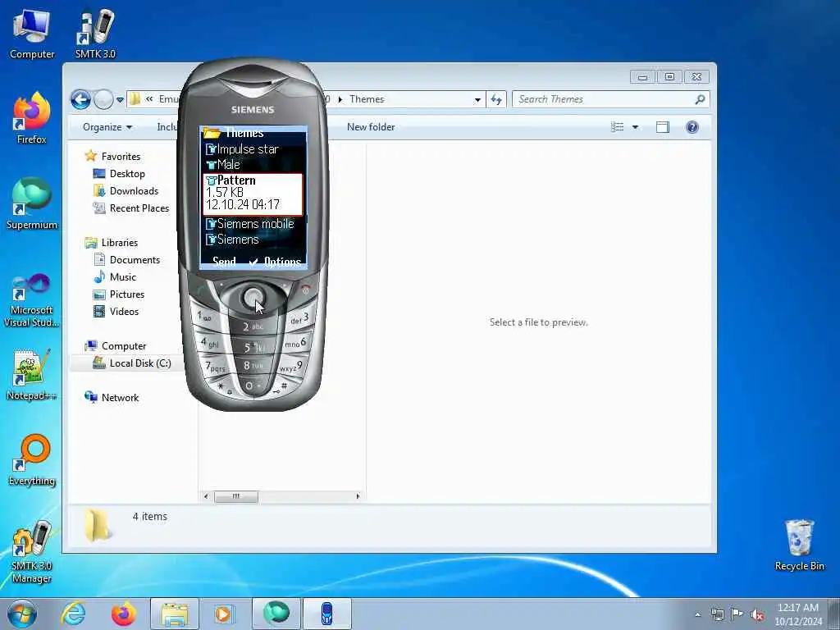The image size is (840, 630).
Task: Click the arrow before Themes in address bar
Action: point(340,99)
